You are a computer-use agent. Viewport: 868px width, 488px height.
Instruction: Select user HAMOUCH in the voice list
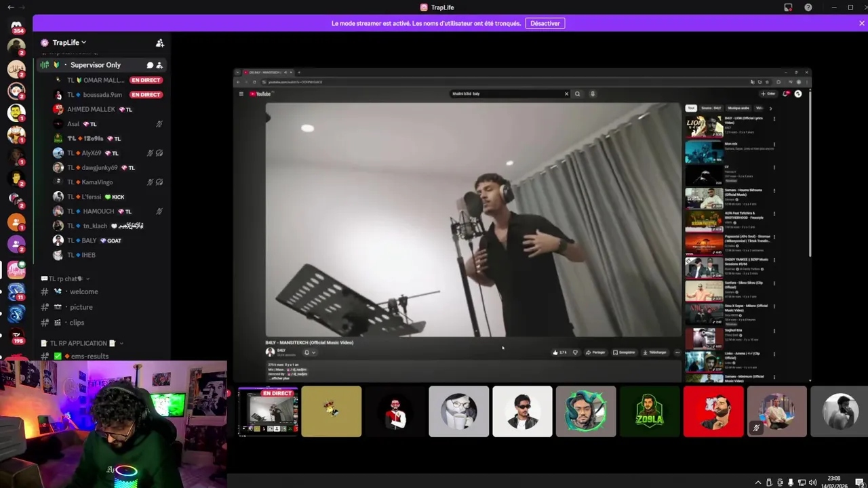pos(98,211)
